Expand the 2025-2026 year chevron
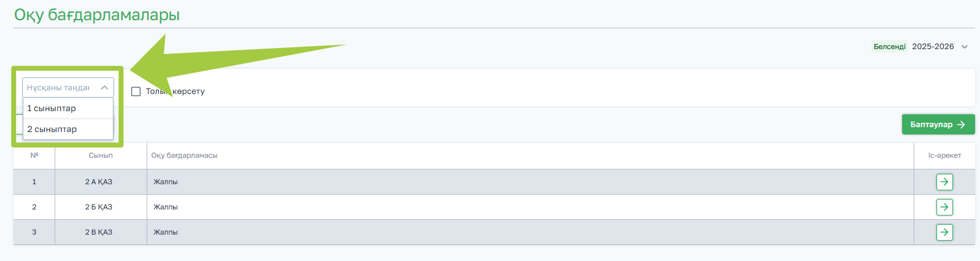This screenshot has height=261, width=980. point(965,47)
